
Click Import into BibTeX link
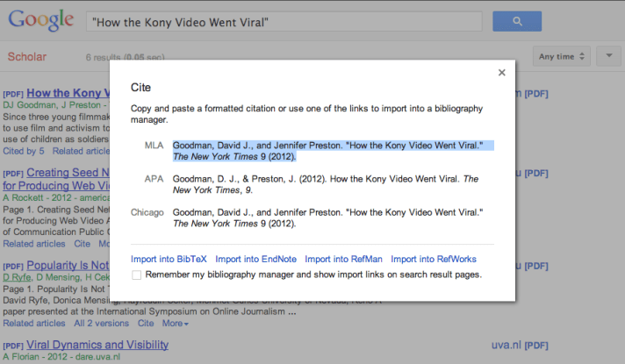(169, 259)
